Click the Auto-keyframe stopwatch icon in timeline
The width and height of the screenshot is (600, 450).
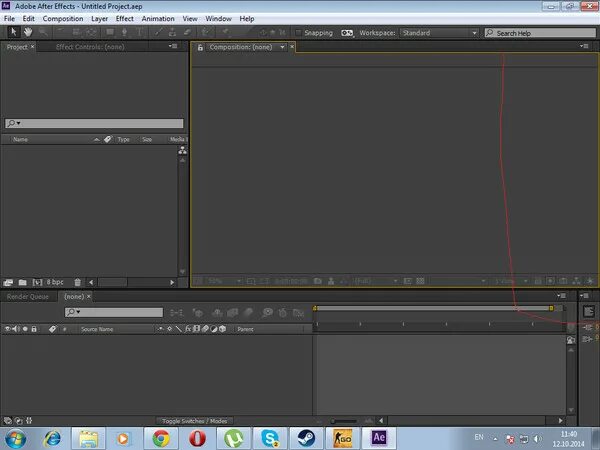[282, 313]
